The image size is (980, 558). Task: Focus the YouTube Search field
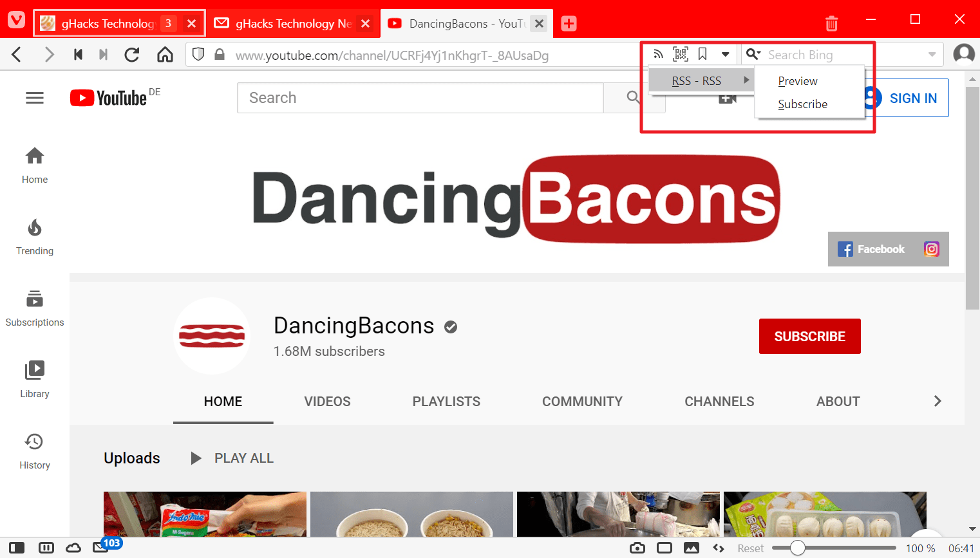(x=420, y=98)
